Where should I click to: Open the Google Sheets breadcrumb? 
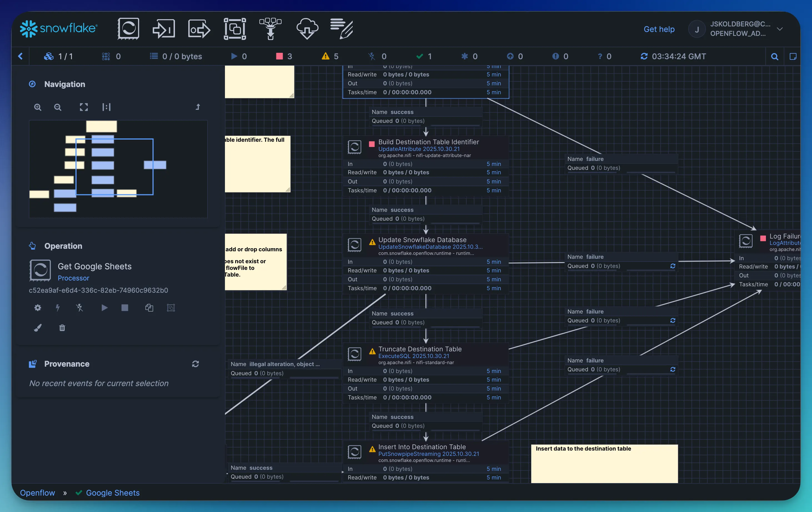[113, 493]
